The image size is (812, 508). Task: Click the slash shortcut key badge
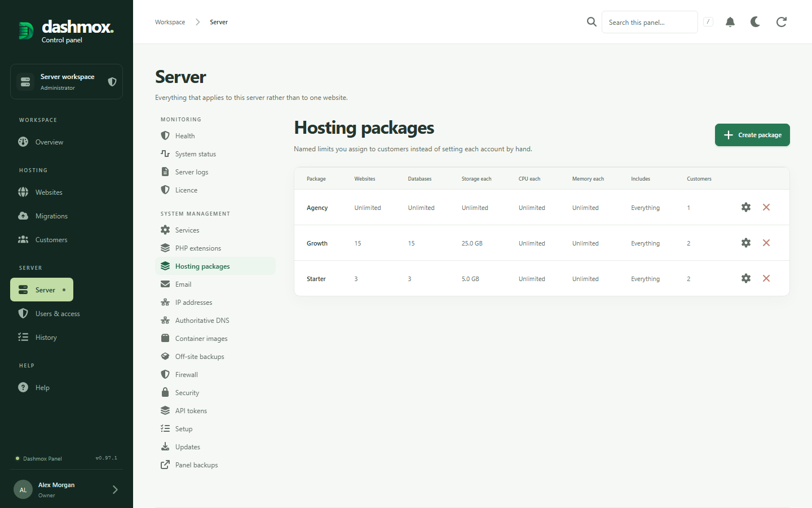708,22
